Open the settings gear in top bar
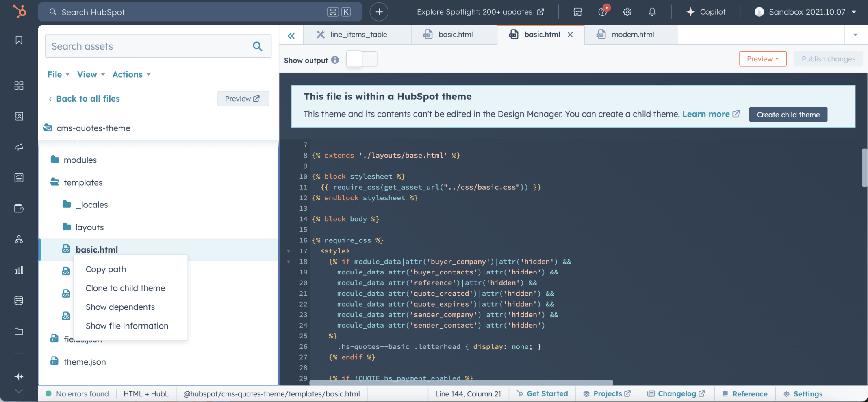The height and width of the screenshot is (402, 868). coord(627,12)
